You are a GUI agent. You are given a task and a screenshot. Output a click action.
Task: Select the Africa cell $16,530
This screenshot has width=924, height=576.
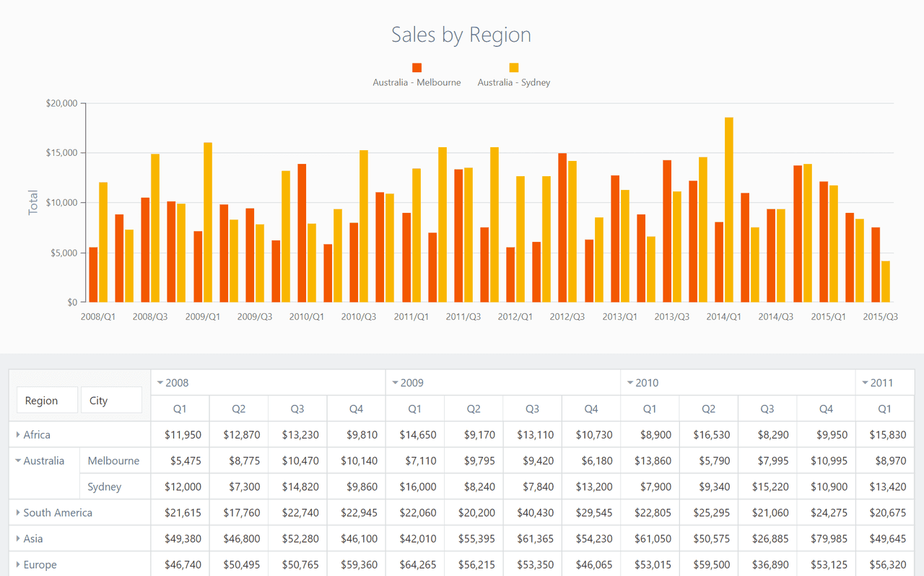tap(709, 435)
